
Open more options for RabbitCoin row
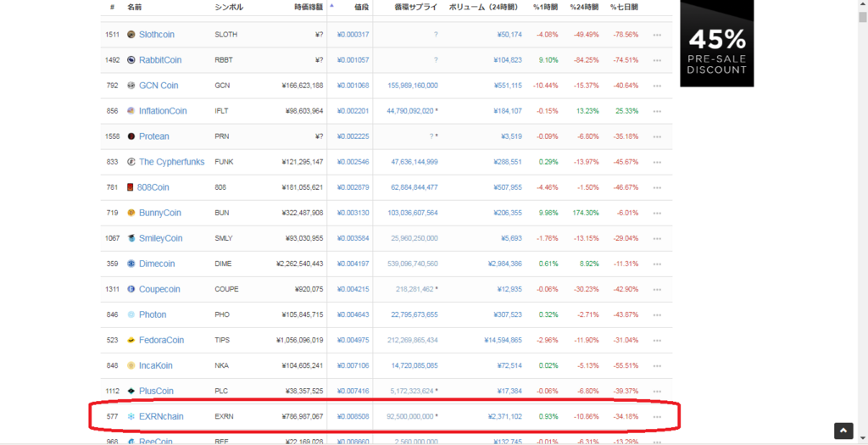657,60
